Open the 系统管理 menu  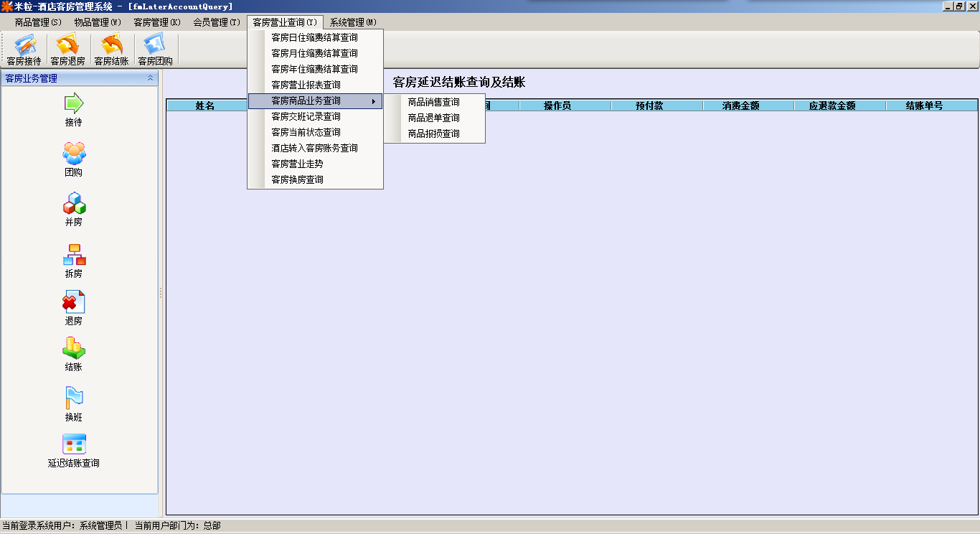click(x=353, y=22)
